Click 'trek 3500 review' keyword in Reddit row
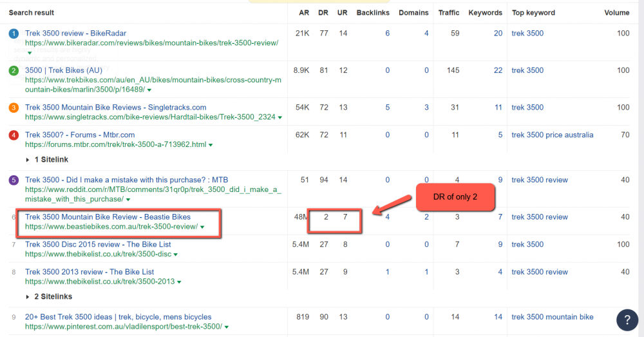This screenshot has width=644, height=337. point(540,180)
